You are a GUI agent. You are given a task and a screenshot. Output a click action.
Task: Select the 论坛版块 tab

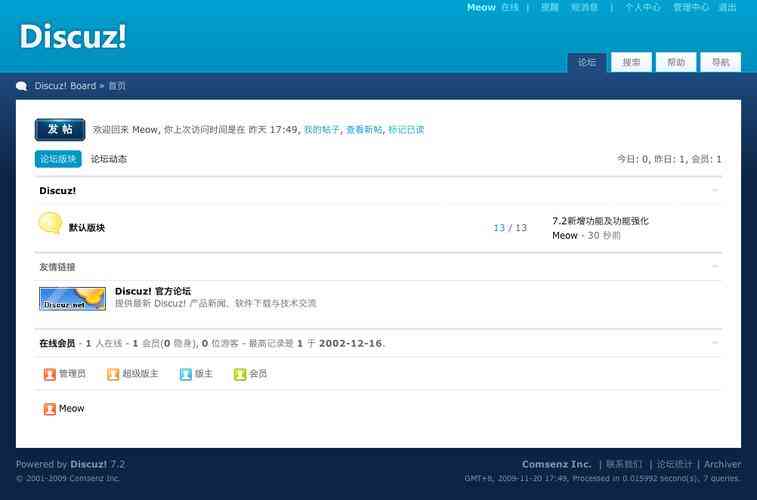[x=58, y=159]
